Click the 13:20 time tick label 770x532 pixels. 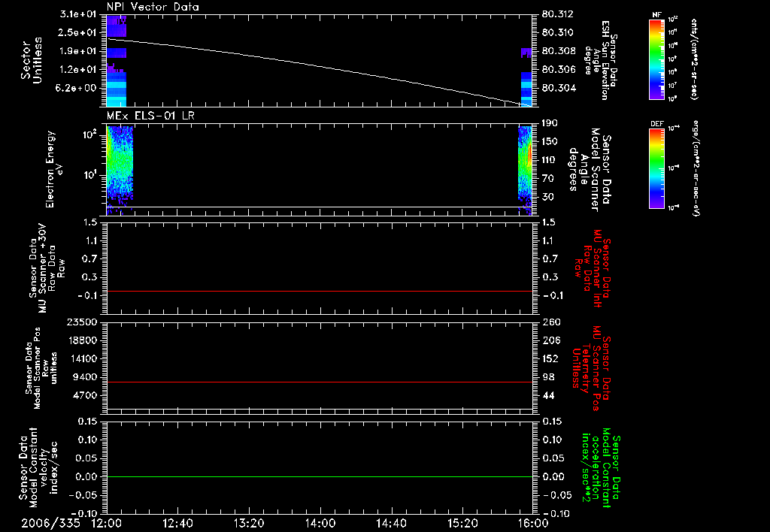(249, 523)
